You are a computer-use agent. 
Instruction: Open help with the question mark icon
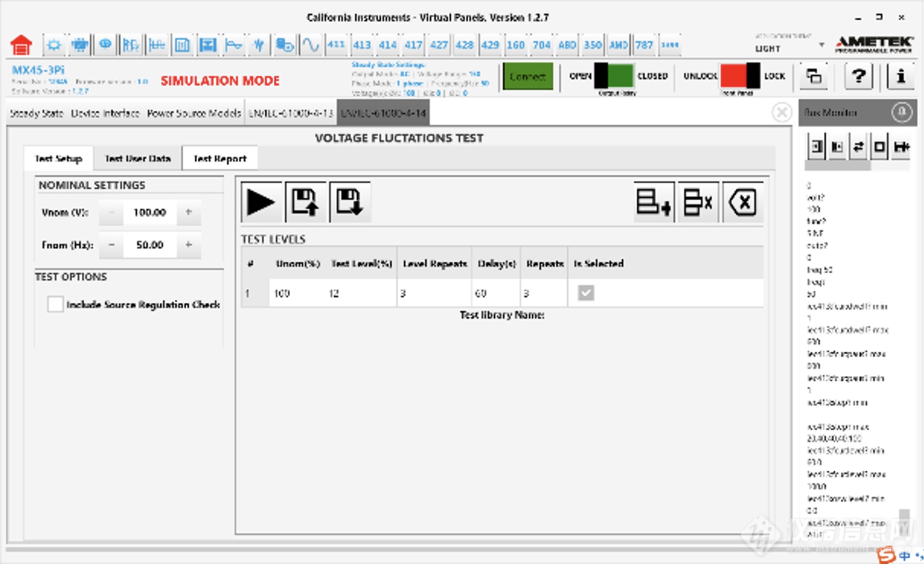click(859, 76)
